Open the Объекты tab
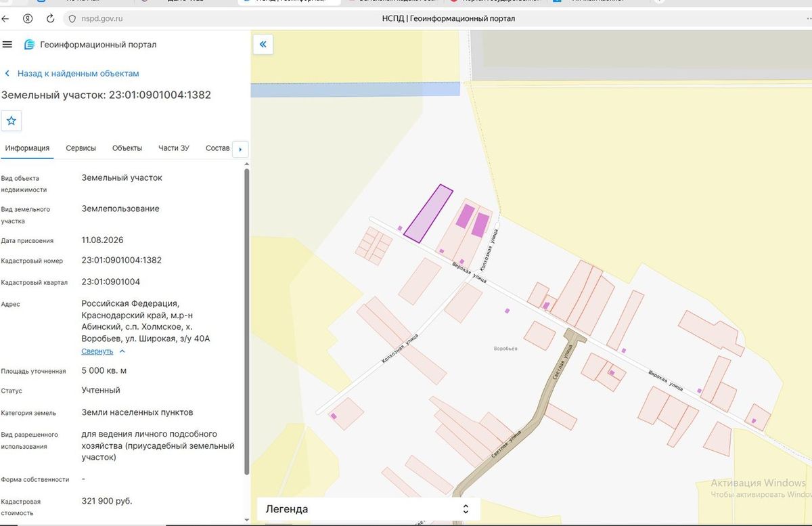The width and height of the screenshot is (812, 526). point(127,148)
